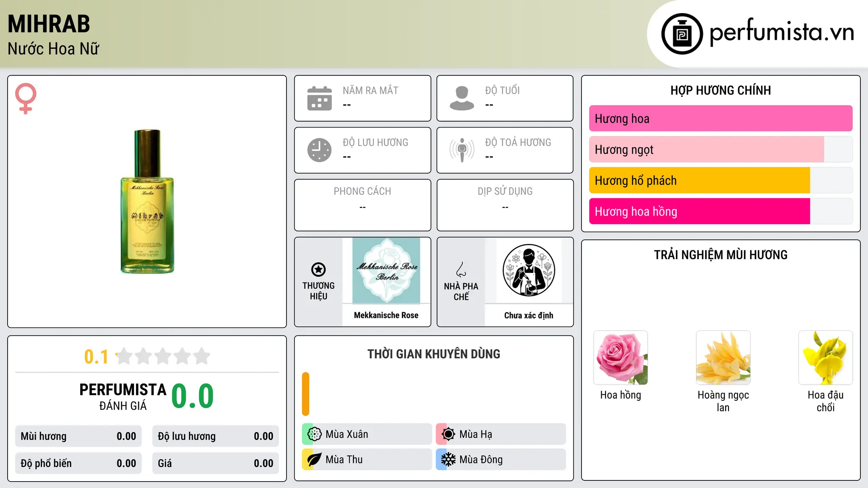Image resolution: width=868 pixels, height=488 pixels.
Task: Select the Hoàng ngọc lan note image
Action: [x=723, y=358]
